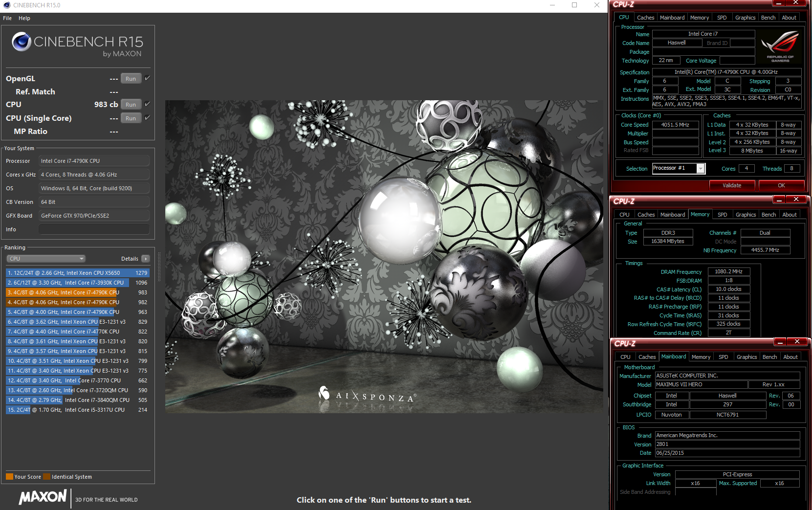Click DRAM Frequency value 1080.2 MHz

pos(729,271)
